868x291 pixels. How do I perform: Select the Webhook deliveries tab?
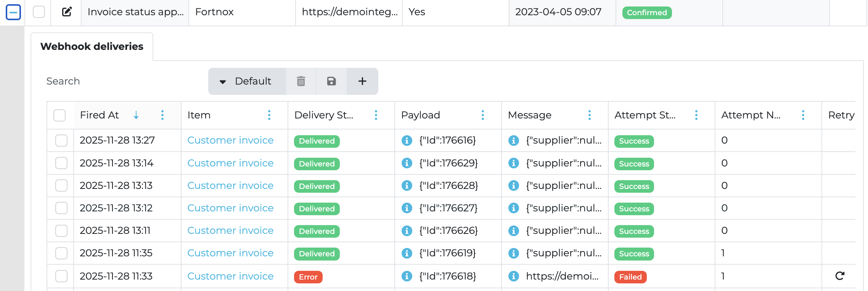coord(92,46)
